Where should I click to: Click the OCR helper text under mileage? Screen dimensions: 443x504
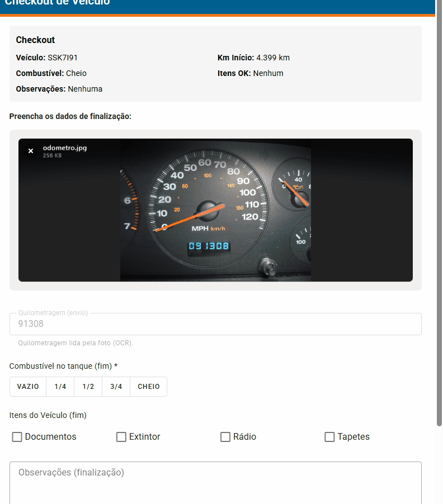(76, 343)
